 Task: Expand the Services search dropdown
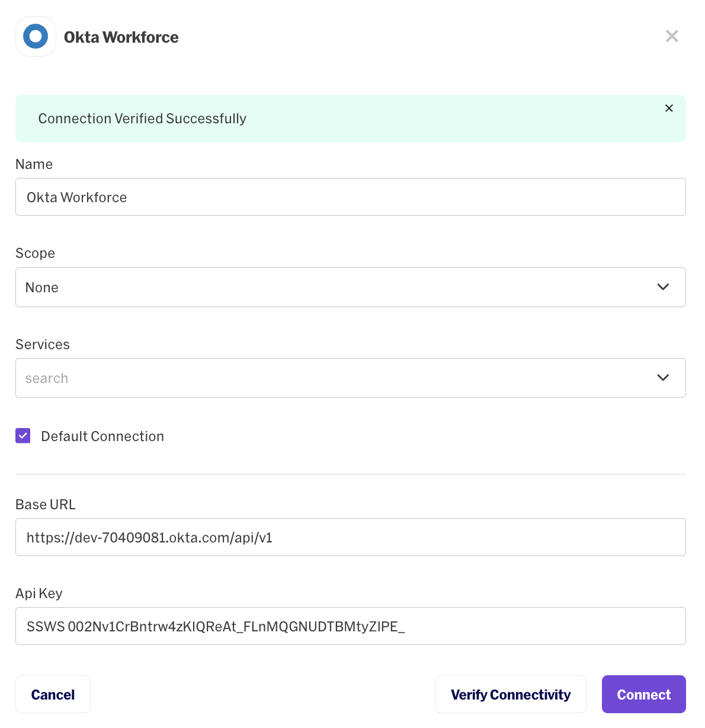(350, 378)
